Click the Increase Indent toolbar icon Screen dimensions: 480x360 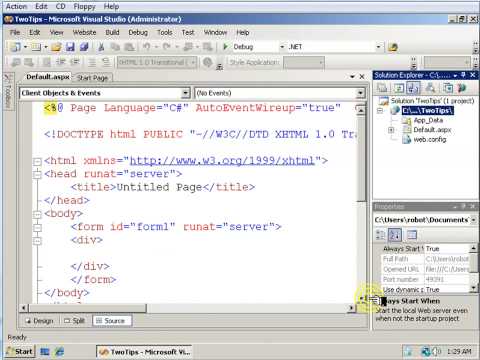[x=75, y=62]
